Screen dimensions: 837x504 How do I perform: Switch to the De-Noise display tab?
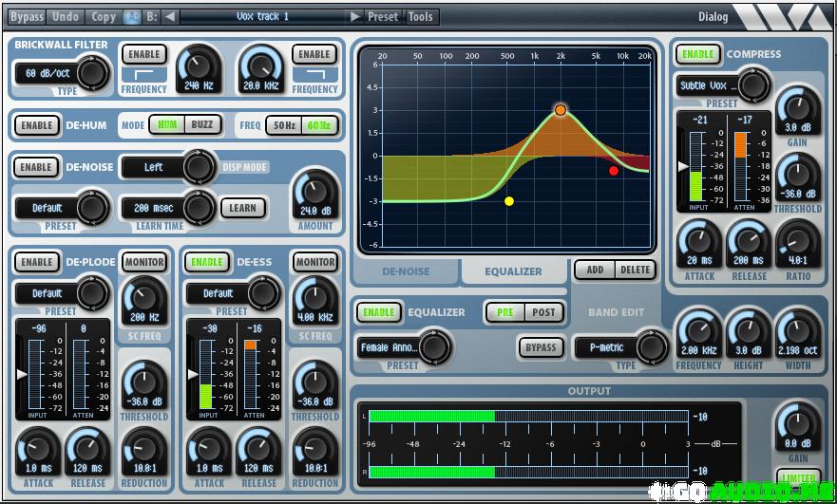click(x=406, y=271)
